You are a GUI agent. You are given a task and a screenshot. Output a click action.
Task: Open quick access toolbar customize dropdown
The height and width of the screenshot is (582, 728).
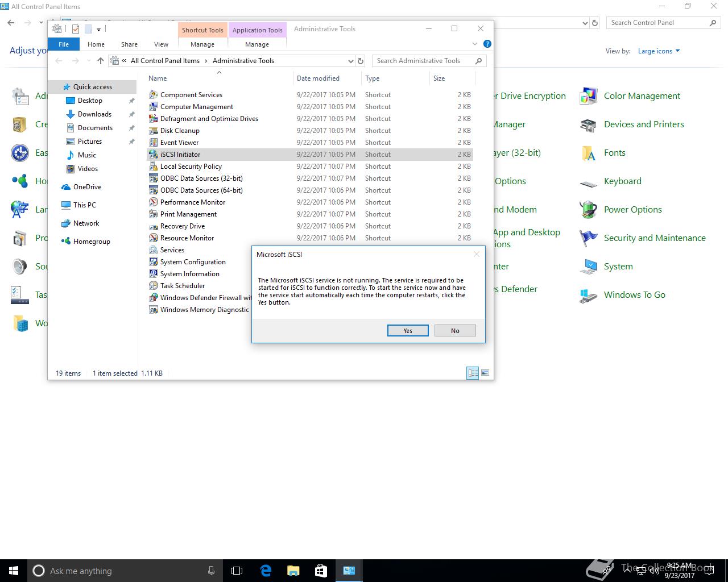point(98,29)
